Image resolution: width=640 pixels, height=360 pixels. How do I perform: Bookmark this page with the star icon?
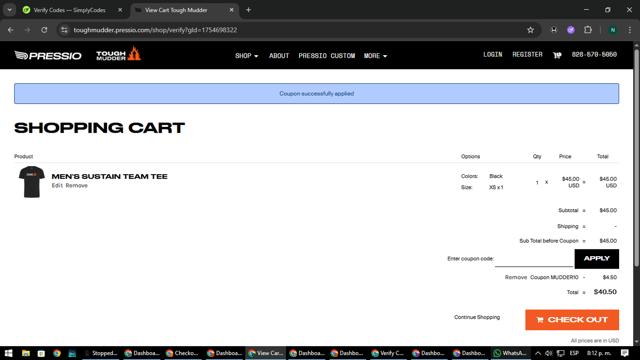click(530, 30)
